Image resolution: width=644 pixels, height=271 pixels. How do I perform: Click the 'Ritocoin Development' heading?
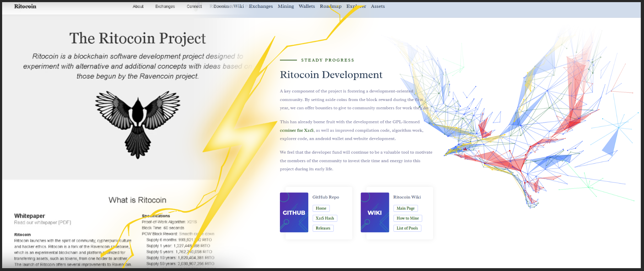[331, 75]
